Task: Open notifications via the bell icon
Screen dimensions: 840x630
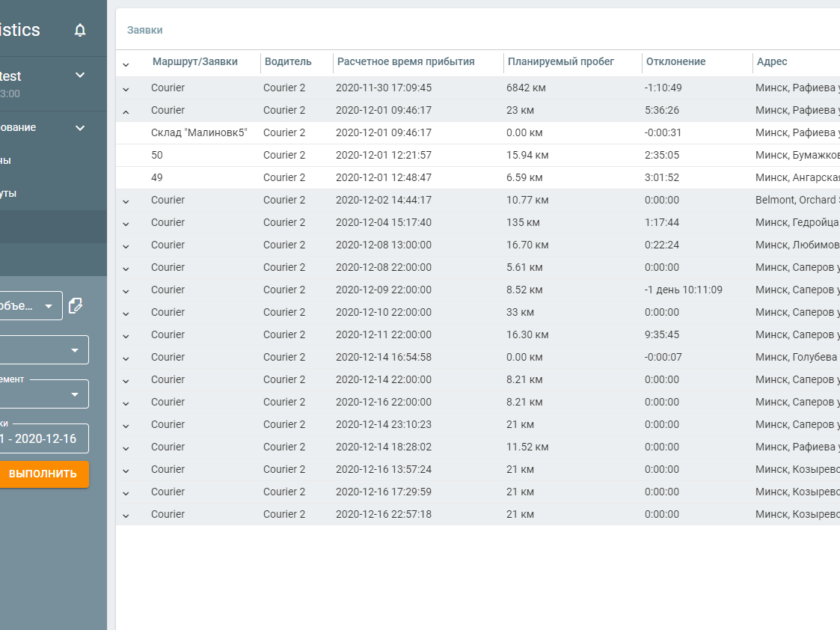Action: pyautogui.click(x=80, y=28)
